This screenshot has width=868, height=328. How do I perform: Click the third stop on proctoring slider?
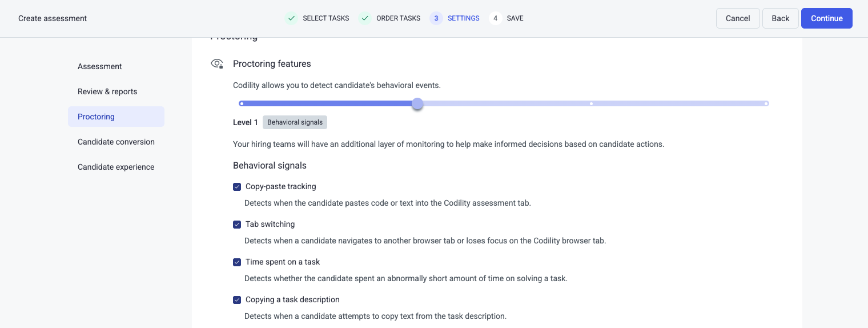point(591,104)
